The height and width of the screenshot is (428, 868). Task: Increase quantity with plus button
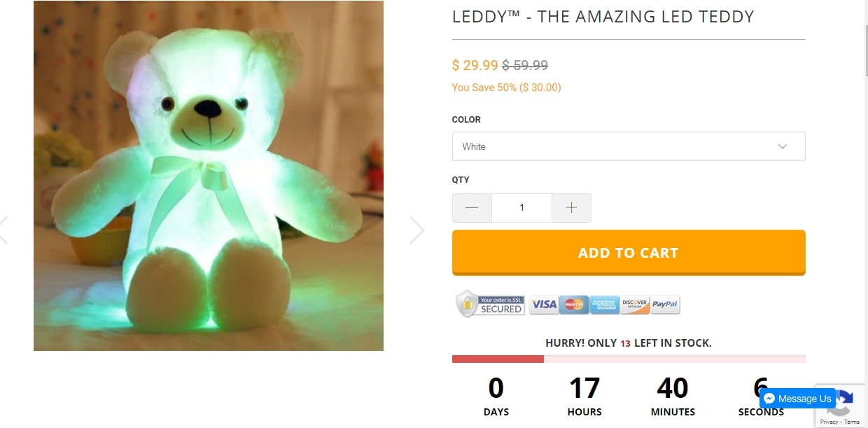tap(571, 208)
